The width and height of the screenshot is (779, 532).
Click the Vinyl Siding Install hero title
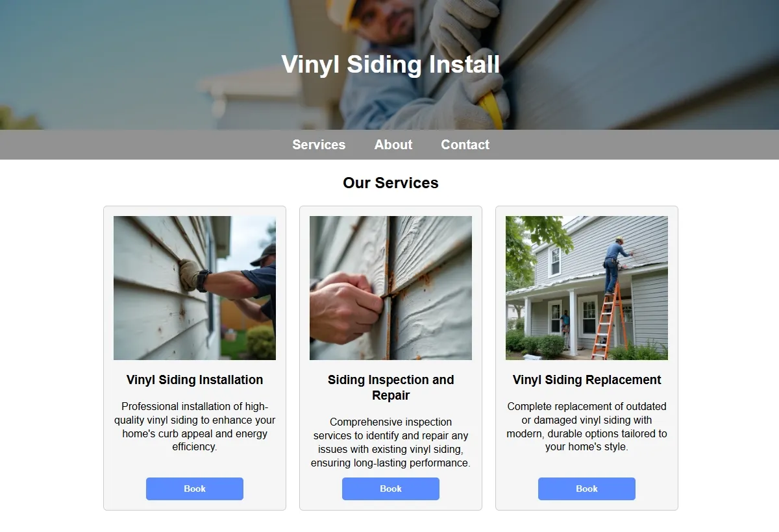[x=391, y=64]
